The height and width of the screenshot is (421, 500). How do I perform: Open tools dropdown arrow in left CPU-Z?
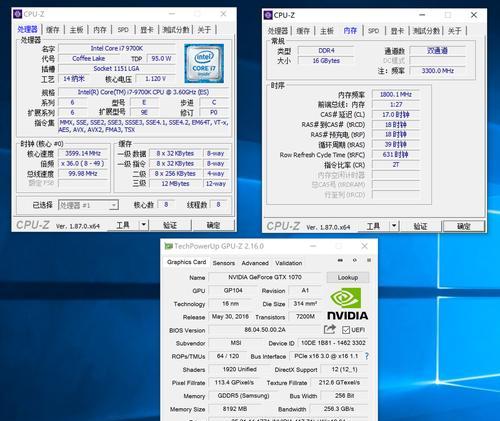point(144,225)
